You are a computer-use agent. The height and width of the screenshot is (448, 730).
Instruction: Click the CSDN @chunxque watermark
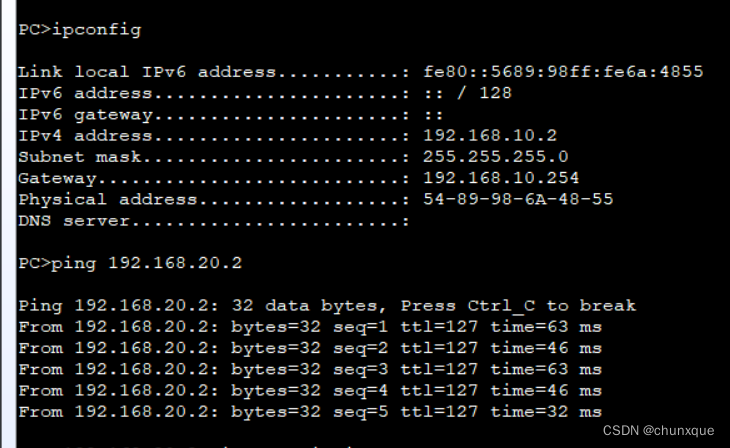coord(658,430)
